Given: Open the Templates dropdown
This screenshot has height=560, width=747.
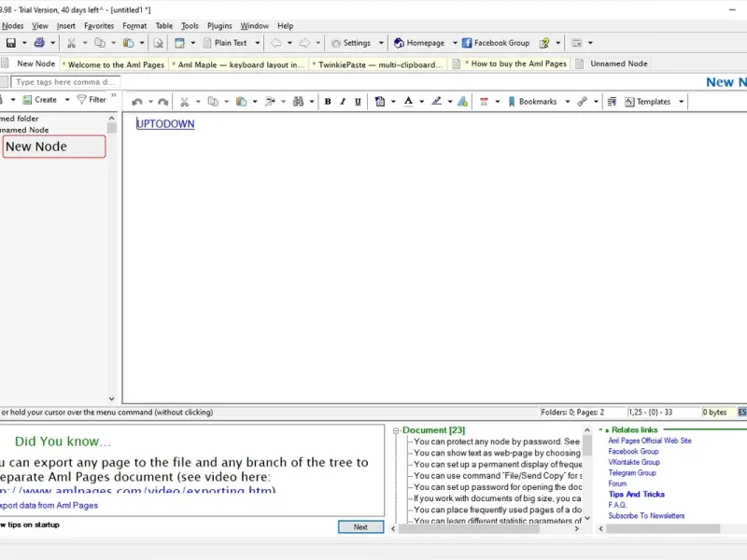Looking at the screenshot, I should point(654,101).
